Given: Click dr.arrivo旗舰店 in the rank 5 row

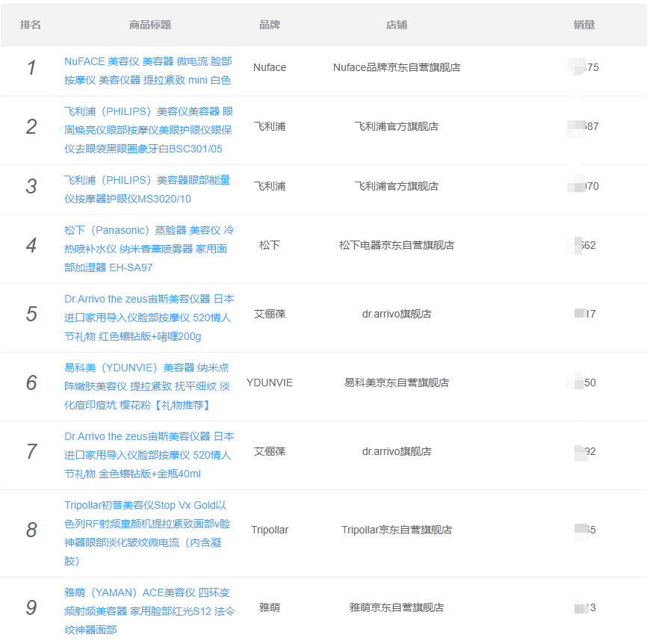Looking at the screenshot, I should (397, 314).
